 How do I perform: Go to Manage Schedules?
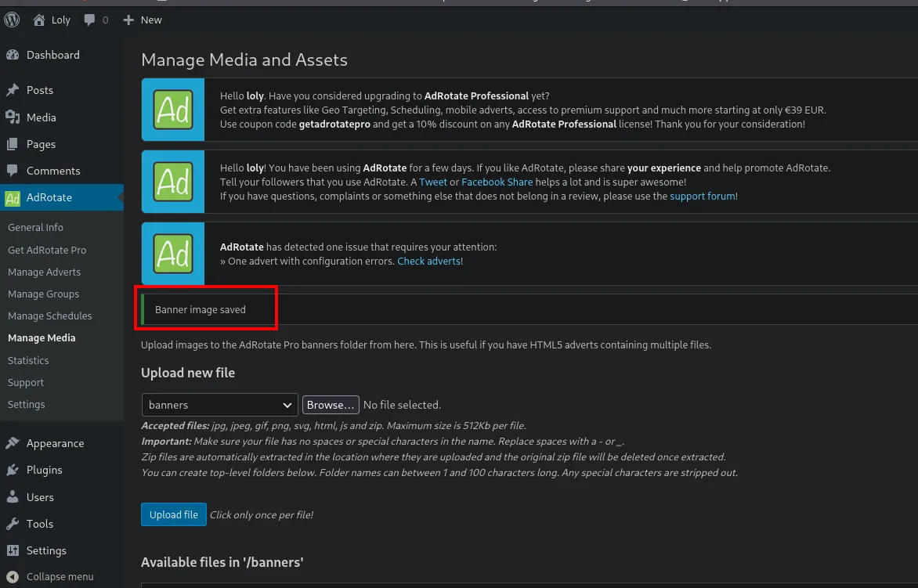50,316
